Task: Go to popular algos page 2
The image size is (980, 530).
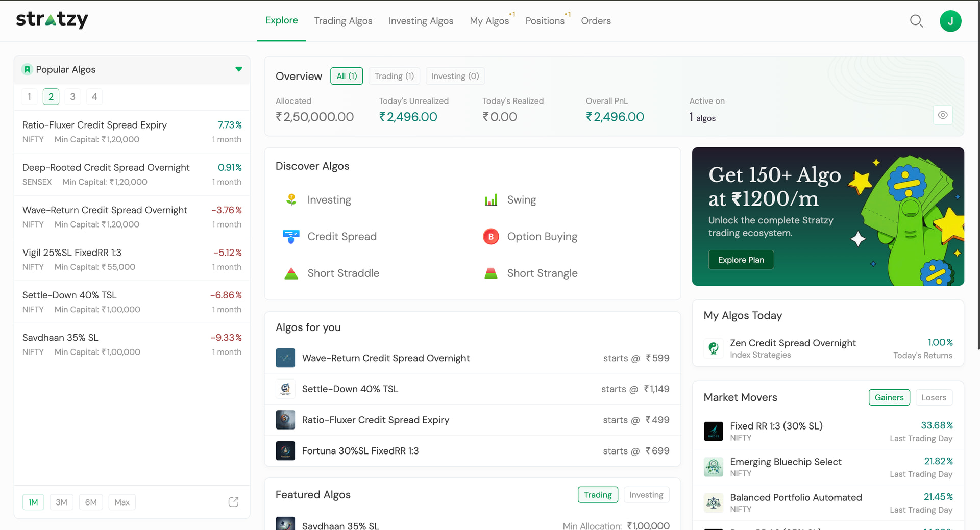Action: [x=51, y=96]
